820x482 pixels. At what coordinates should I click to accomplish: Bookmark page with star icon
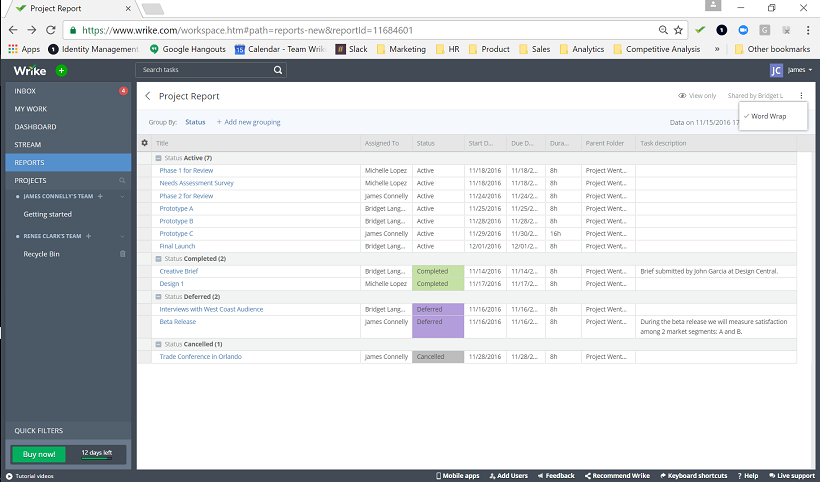678,30
